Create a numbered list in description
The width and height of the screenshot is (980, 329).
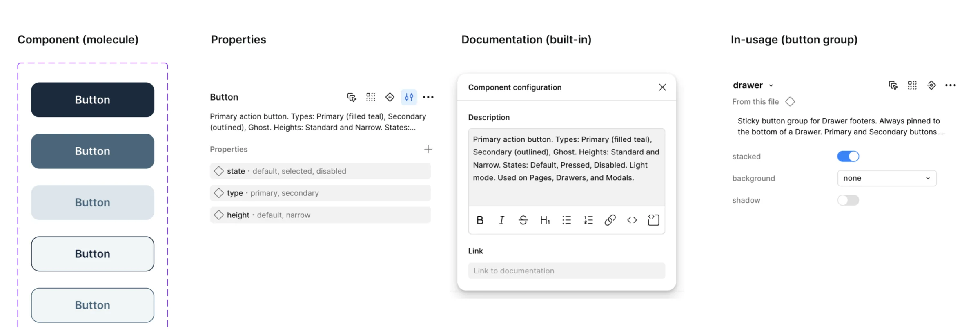tap(588, 220)
